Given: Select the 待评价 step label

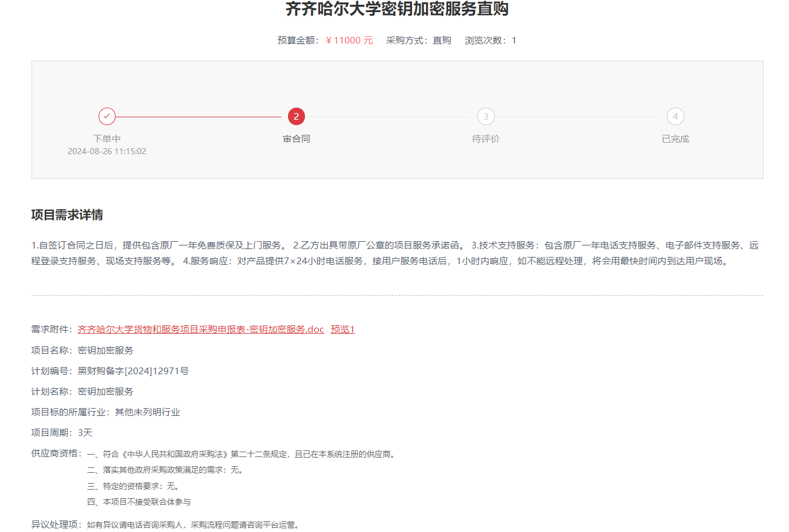Looking at the screenshot, I should 486,138.
